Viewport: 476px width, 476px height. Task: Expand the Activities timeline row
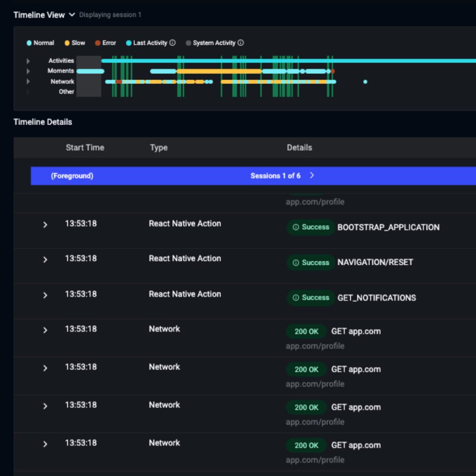(x=28, y=61)
